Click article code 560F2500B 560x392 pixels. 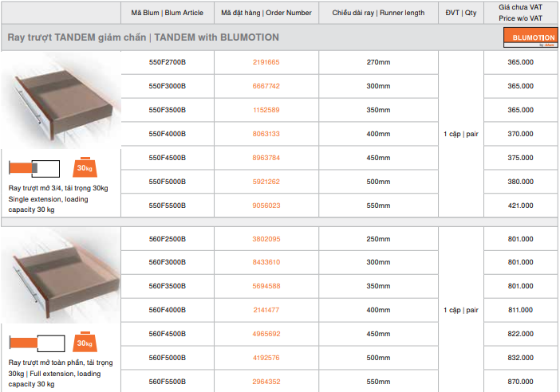(x=168, y=239)
